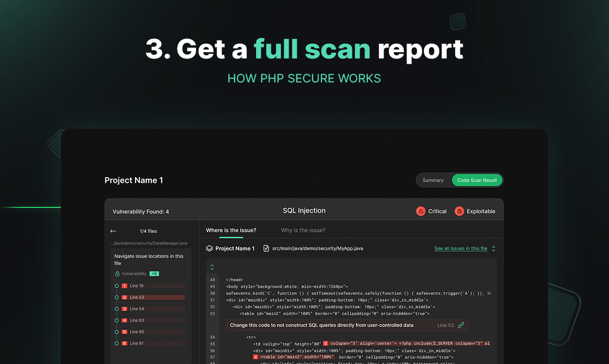Click the Exploitable bug icon
609x364 pixels.
[x=460, y=211]
